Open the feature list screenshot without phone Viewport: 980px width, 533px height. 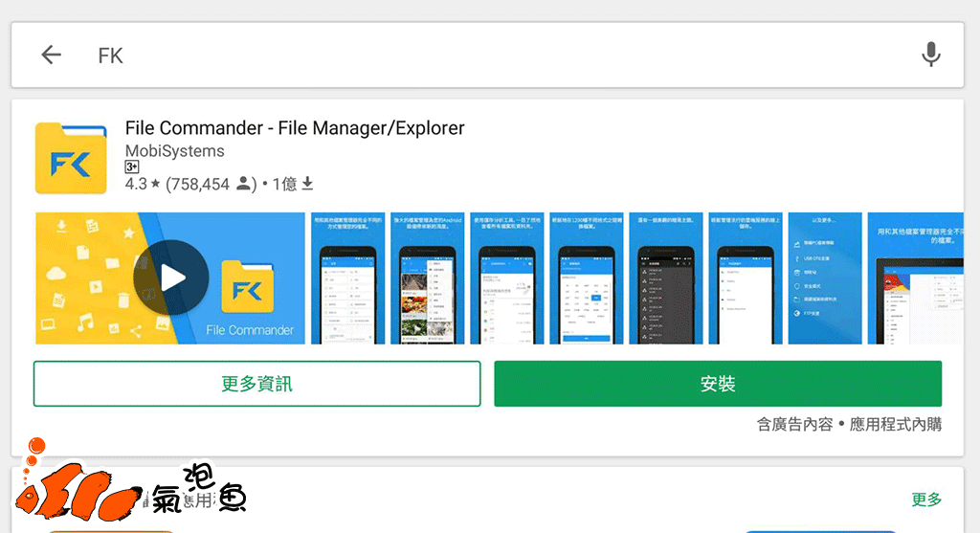pos(825,278)
